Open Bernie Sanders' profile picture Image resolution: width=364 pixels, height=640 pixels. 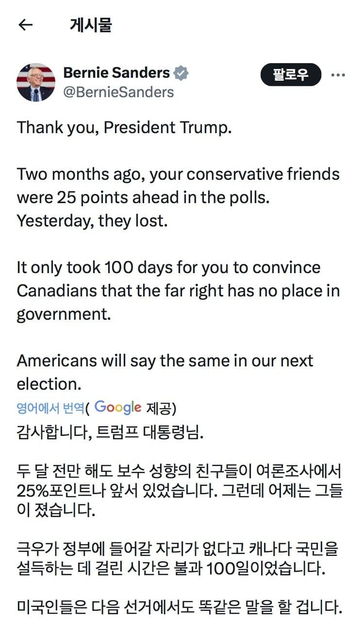(36, 82)
